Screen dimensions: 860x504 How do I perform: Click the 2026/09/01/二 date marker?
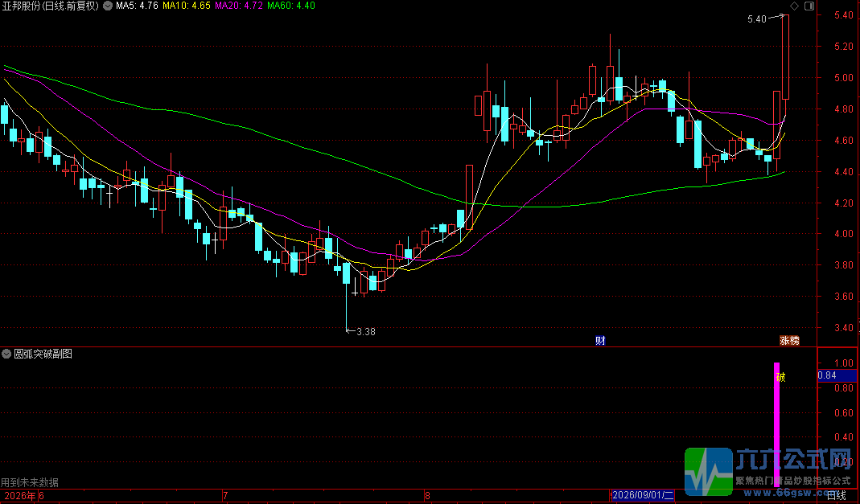[x=642, y=495]
